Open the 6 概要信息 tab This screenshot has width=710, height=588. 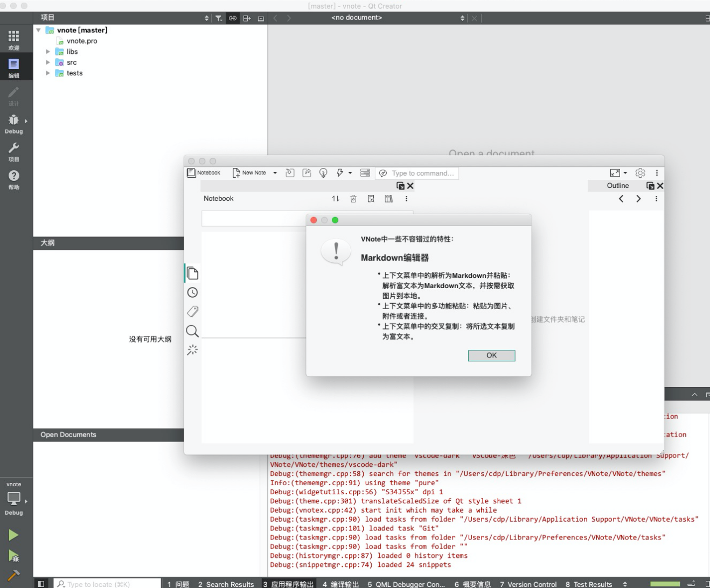click(x=472, y=584)
